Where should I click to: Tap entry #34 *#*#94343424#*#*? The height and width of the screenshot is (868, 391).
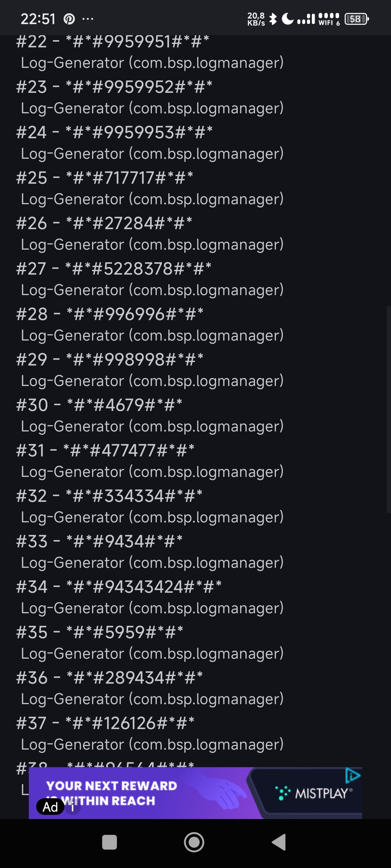click(119, 587)
